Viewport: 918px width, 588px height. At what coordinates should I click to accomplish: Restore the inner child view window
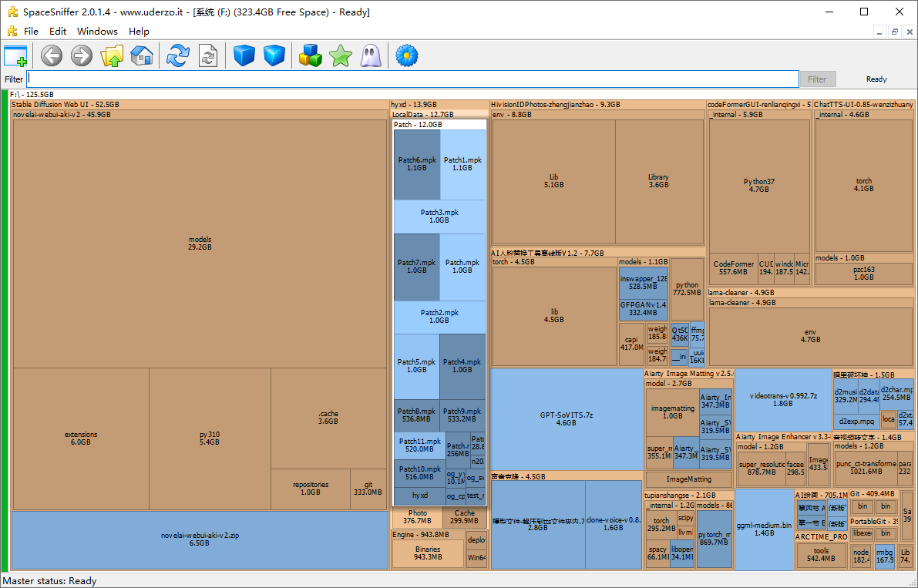[x=895, y=32]
